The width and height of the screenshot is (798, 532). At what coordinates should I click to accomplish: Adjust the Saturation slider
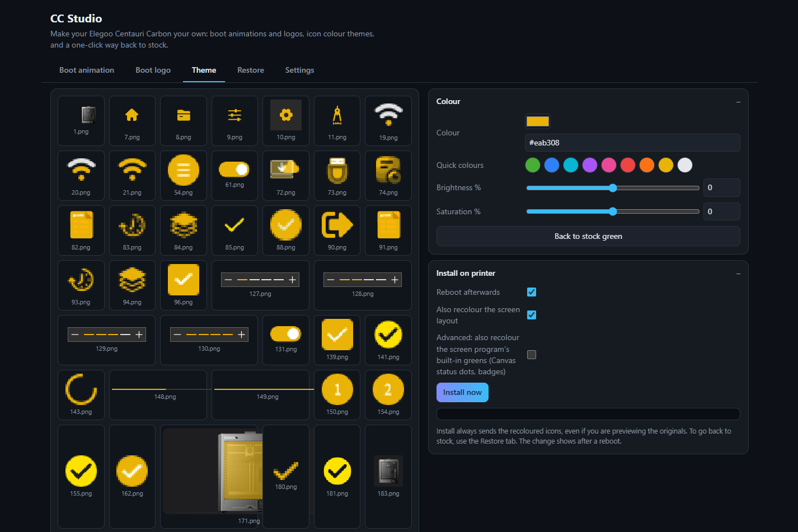(613, 211)
